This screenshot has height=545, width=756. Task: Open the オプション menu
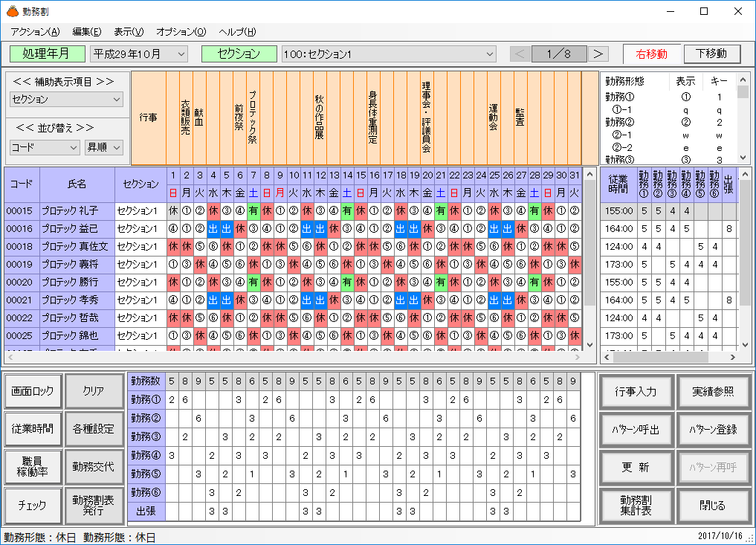(x=181, y=32)
